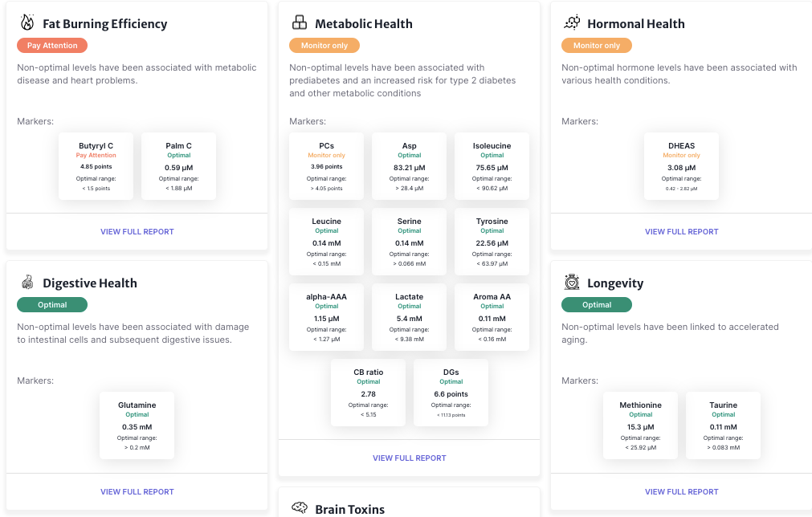This screenshot has height=517, width=812.
Task: Click the Fat Burning Efficiency flame icon
Action: click(27, 22)
